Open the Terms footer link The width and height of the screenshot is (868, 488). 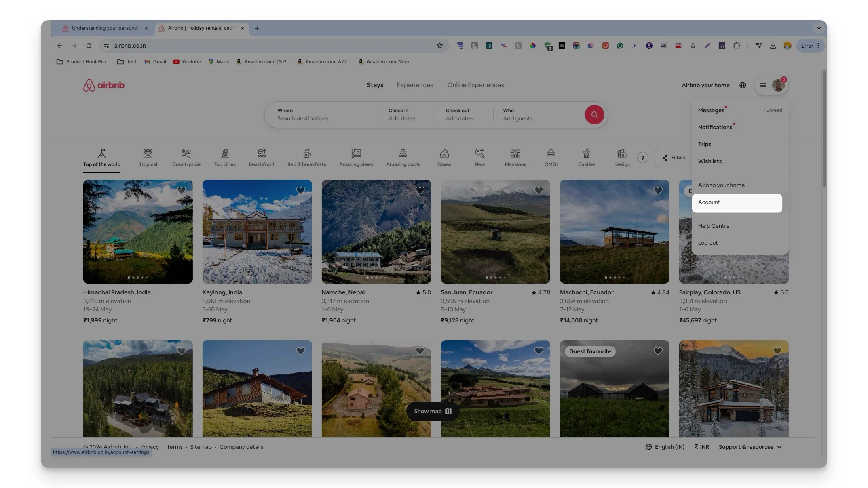(x=175, y=447)
